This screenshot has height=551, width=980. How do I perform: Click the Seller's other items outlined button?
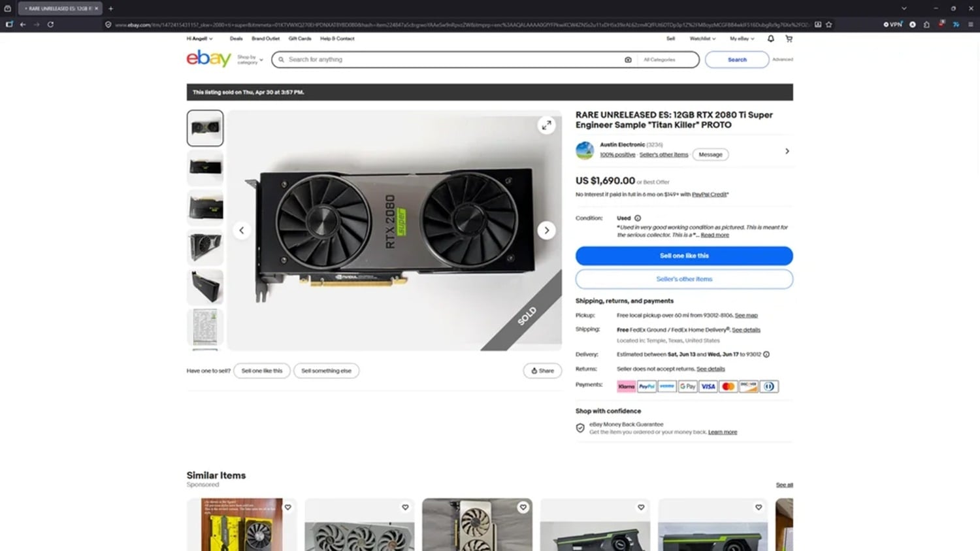[x=684, y=279]
